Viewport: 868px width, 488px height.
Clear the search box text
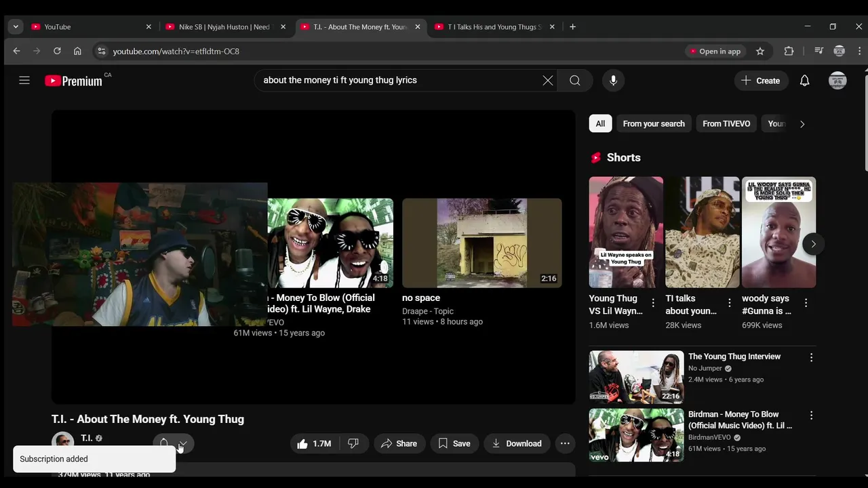click(548, 81)
